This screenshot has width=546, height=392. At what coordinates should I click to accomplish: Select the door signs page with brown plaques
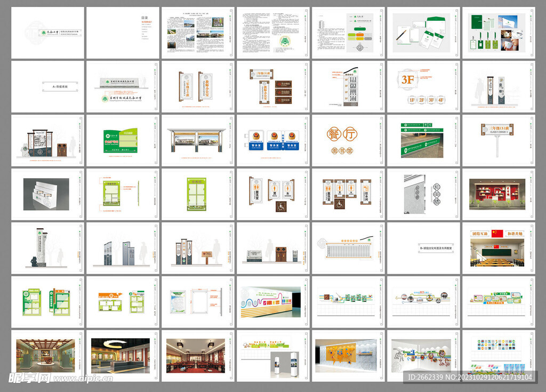click(x=274, y=87)
